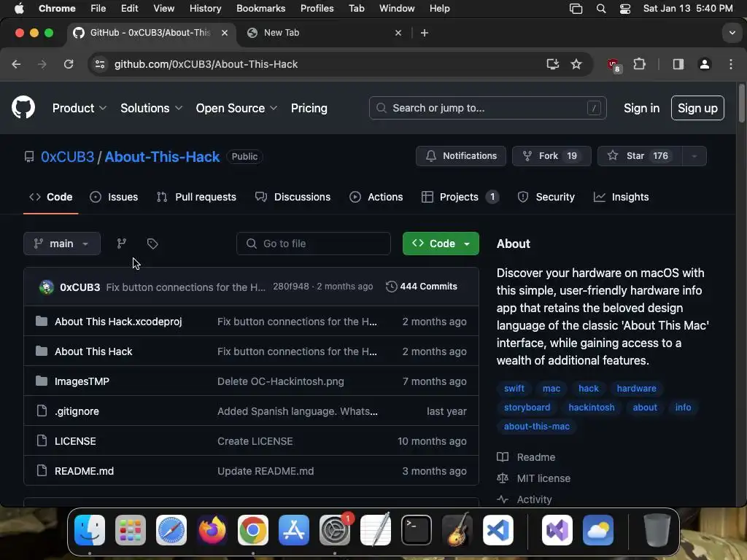Click the hackintosh topic tag
Viewport: 747px width, 560px height.
click(591, 408)
